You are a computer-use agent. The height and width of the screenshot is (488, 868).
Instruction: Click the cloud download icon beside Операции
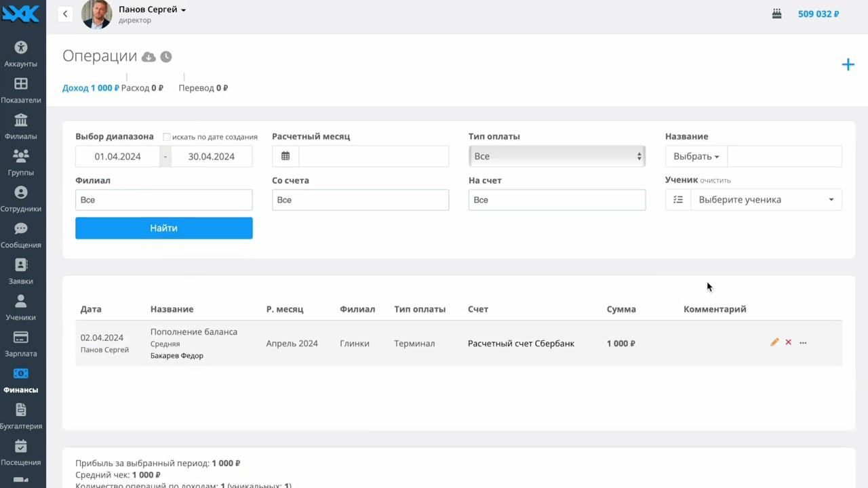click(149, 57)
